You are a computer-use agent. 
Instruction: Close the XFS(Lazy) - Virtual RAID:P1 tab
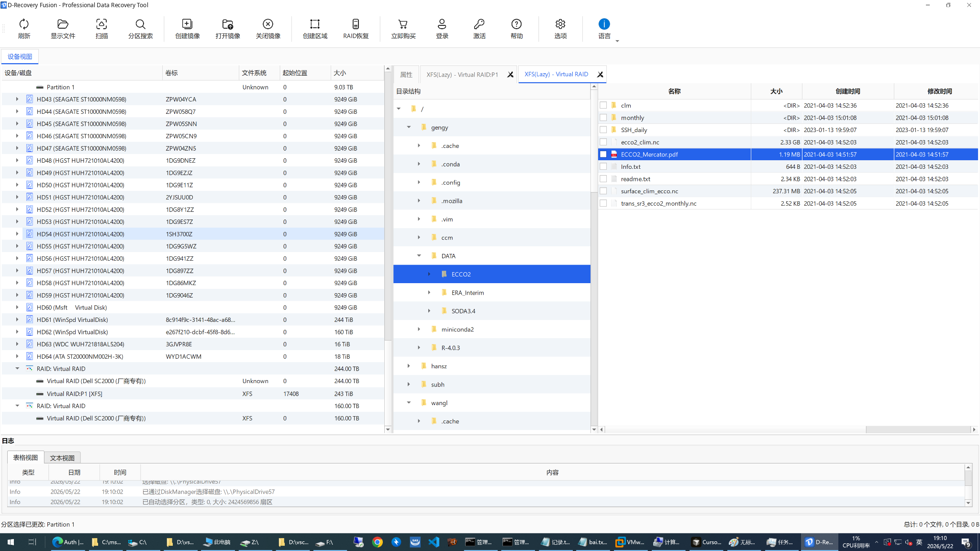pos(510,75)
